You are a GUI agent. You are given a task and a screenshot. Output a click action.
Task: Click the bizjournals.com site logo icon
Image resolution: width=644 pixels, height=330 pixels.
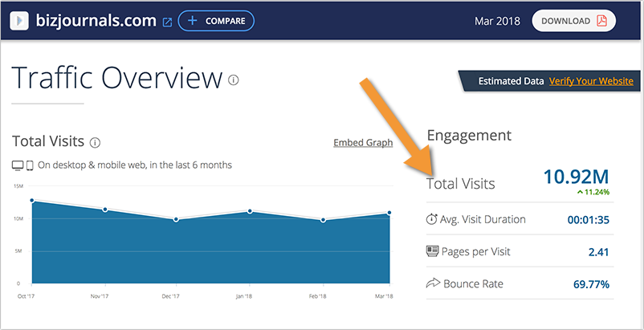21,20
